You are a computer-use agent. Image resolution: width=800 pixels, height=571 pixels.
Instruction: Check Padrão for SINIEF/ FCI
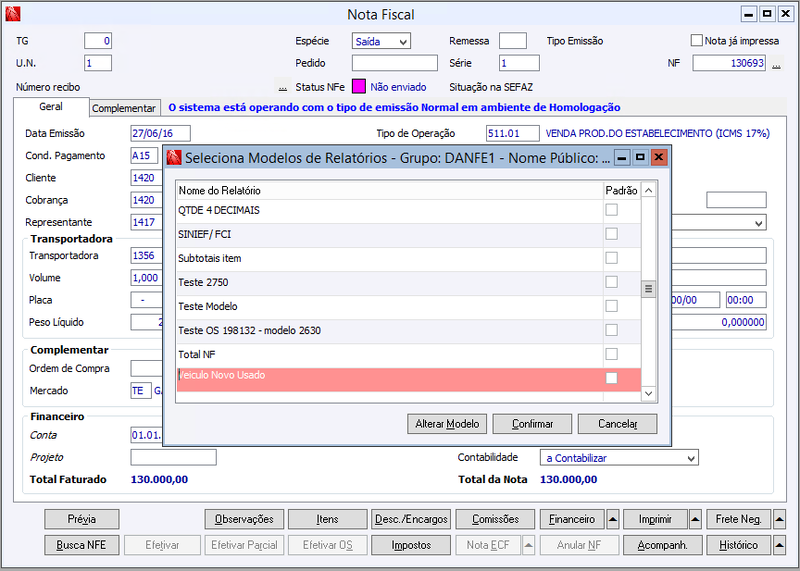point(611,234)
